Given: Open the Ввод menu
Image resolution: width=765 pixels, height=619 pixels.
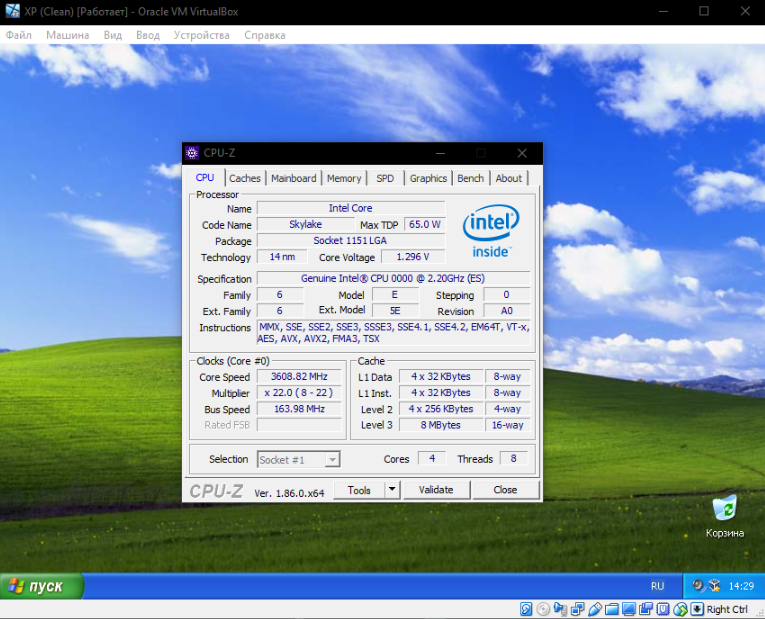Looking at the screenshot, I should (148, 35).
